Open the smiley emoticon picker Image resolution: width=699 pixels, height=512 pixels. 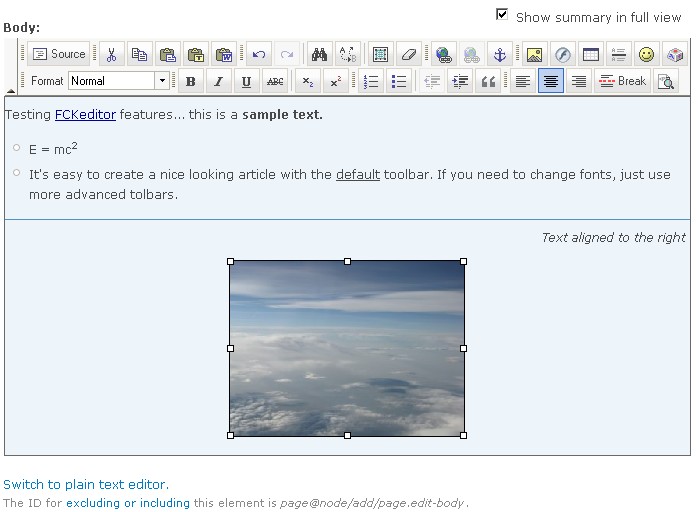(x=646, y=54)
